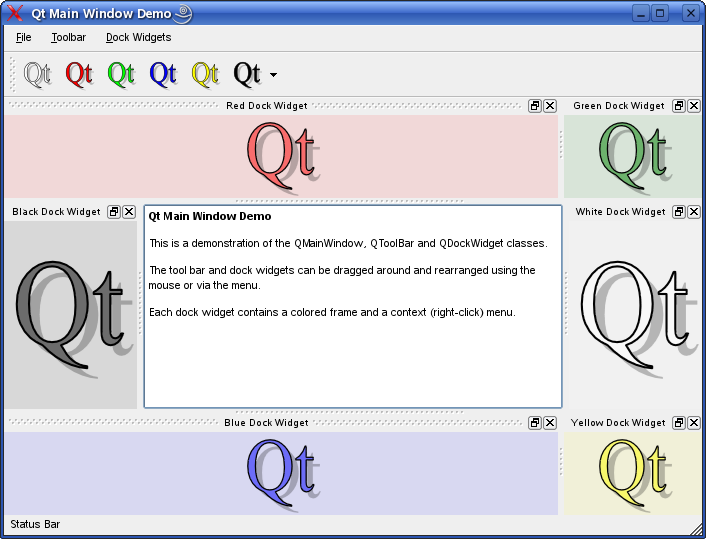Float the Yellow Dock Widget
The image size is (706, 539).
[679, 423]
